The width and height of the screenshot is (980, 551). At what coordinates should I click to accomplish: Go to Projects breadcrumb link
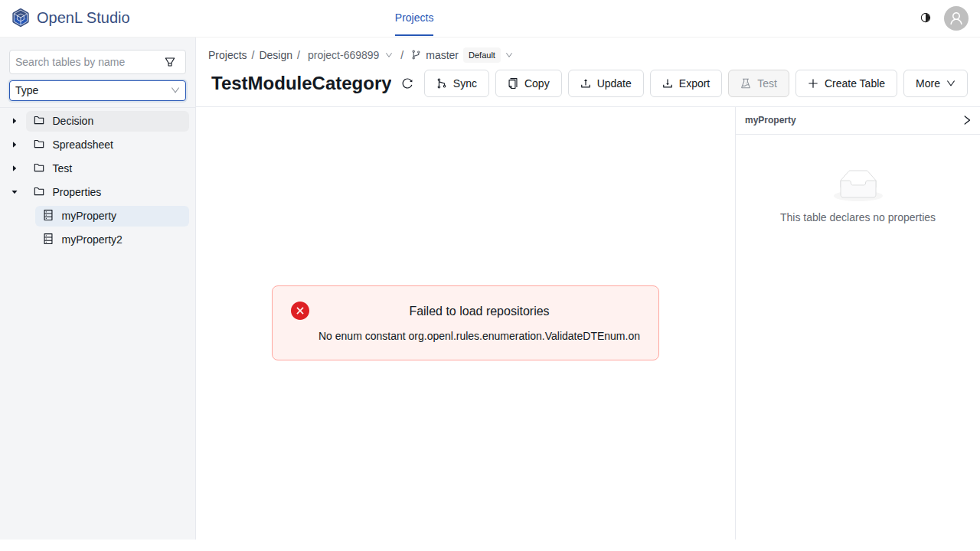tap(227, 55)
